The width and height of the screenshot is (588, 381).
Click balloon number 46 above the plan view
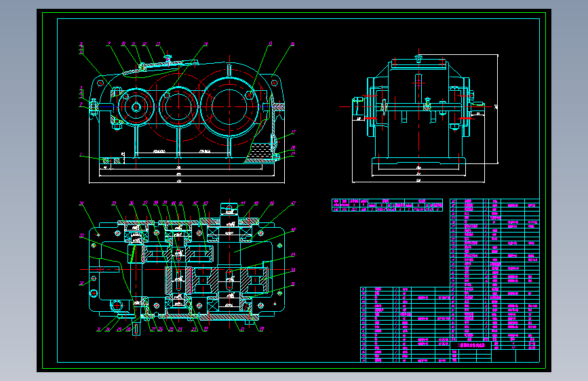point(272,203)
